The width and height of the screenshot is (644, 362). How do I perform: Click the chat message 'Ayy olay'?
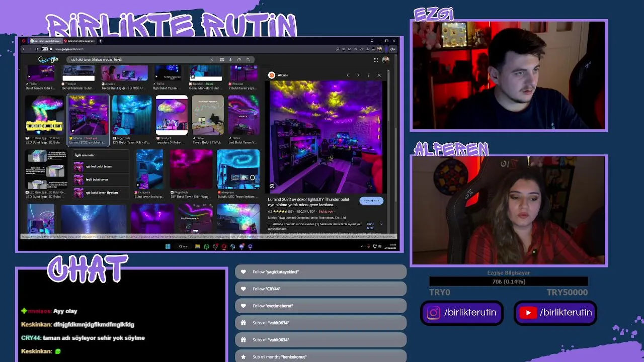click(x=65, y=311)
